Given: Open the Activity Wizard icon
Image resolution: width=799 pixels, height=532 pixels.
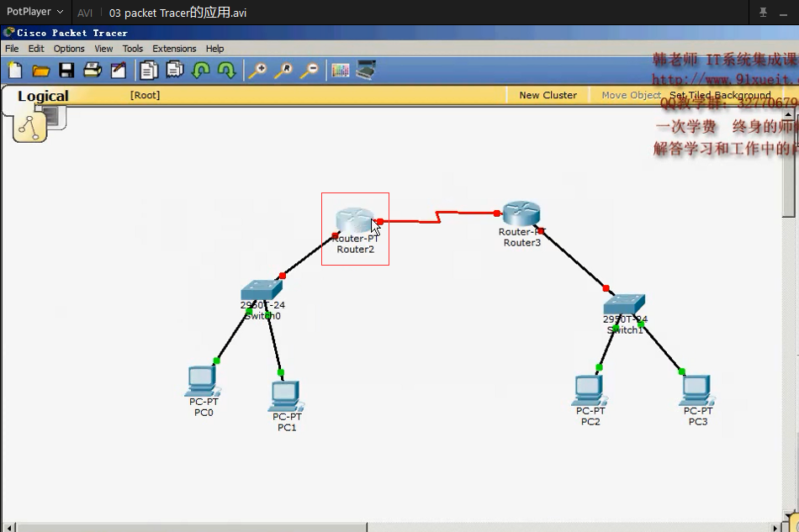Looking at the screenshot, I should (119, 71).
